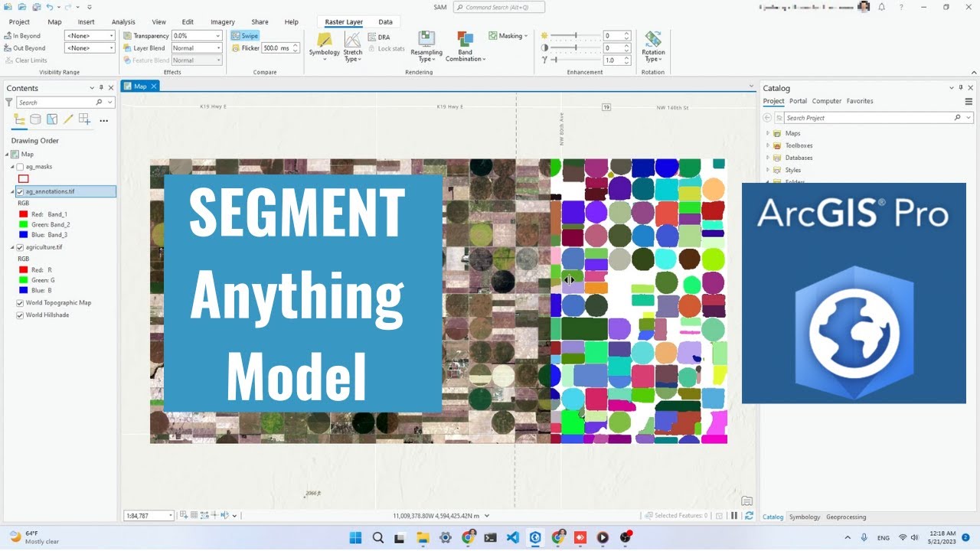The width and height of the screenshot is (980, 551).
Task: Pause map drawing in status bar
Action: (734, 516)
